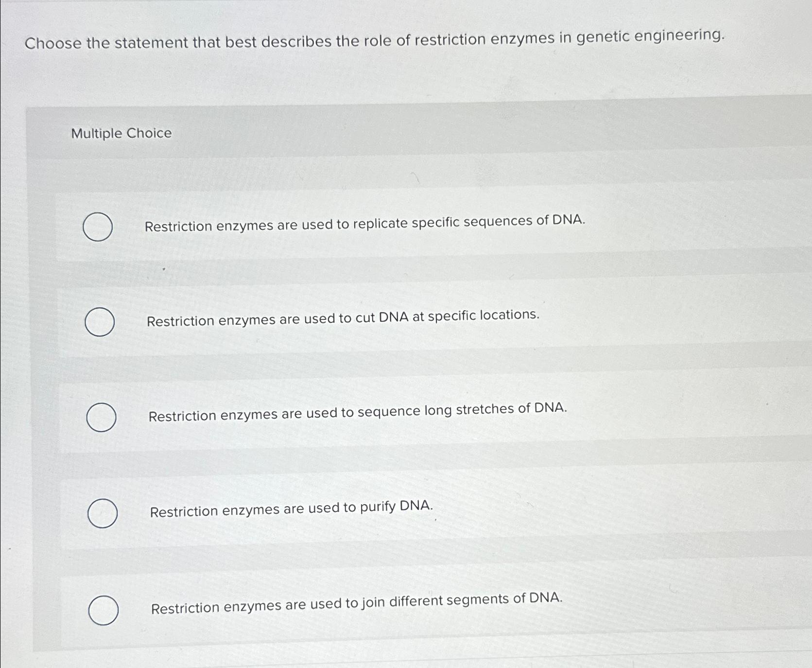Click the answer text about cutting DNA
Screen dimensions: 812x668
[343, 318]
